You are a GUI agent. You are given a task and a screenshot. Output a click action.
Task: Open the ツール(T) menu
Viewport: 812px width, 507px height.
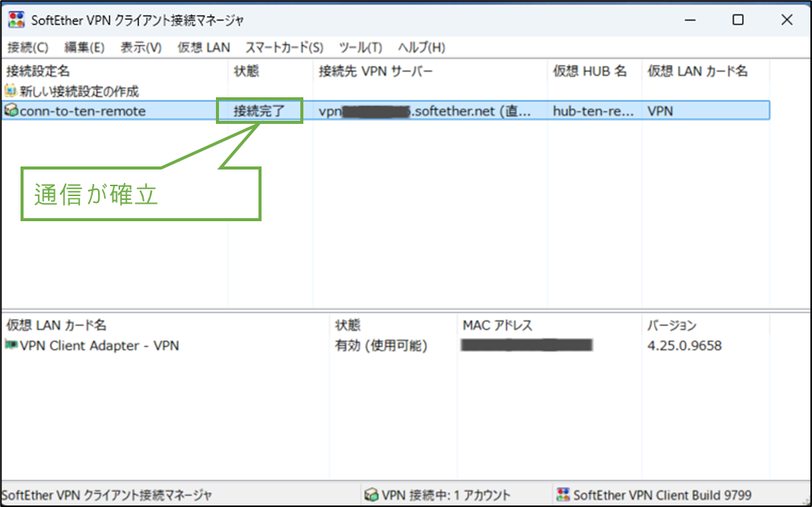pos(360,48)
